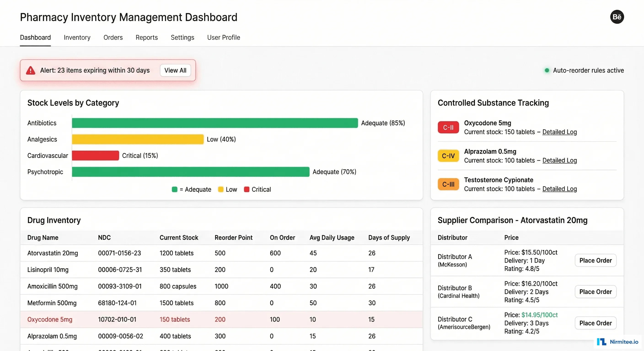
Task: Open the Inventory tab
Action: (x=77, y=37)
